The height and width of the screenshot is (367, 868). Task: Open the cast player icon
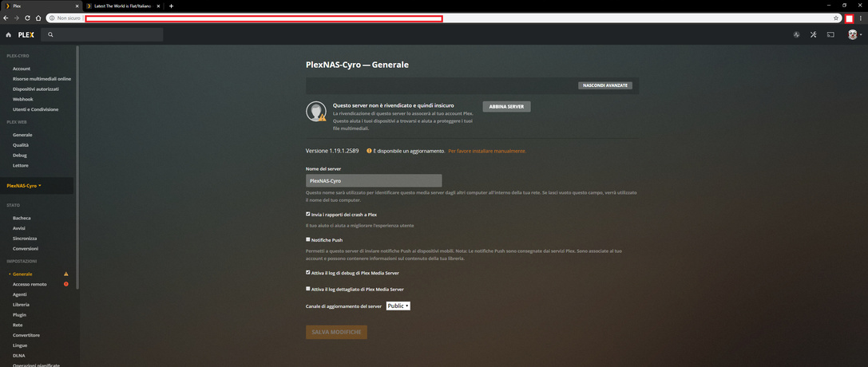pyautogui.click(x=830, y=35)
